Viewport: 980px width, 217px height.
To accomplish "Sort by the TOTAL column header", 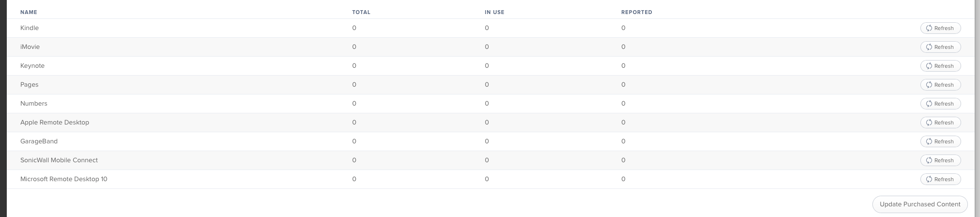I will click(361, 12).
